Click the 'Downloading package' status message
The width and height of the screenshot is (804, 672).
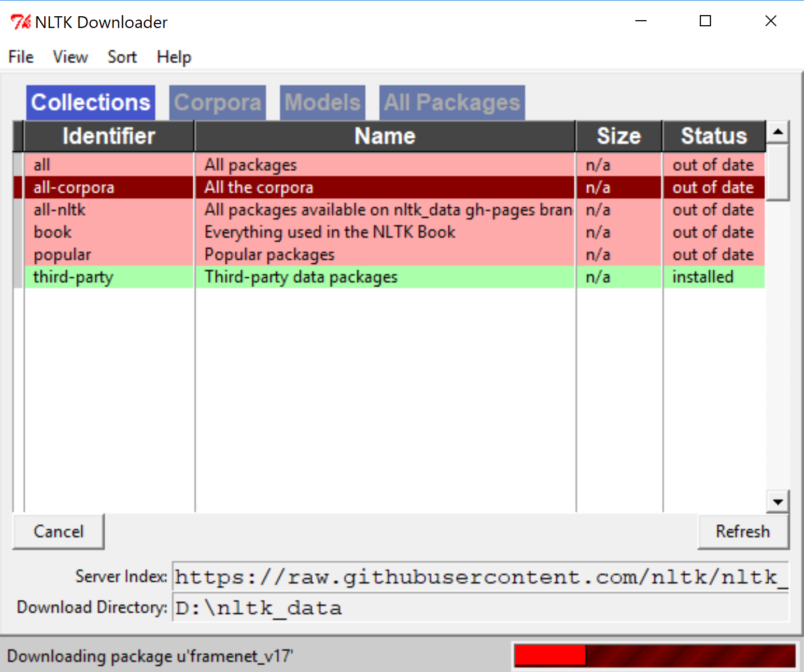tap(150, 656)
